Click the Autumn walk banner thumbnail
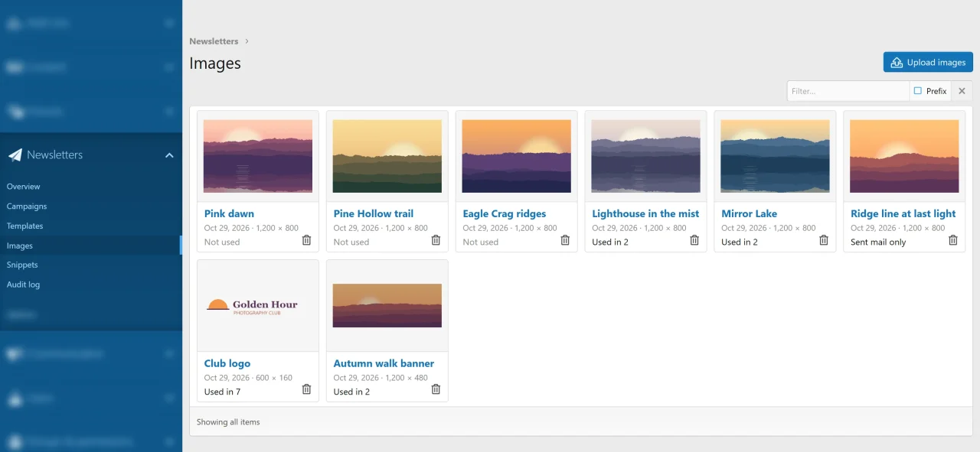Screen dimensions: 980x452 point(387,306)
